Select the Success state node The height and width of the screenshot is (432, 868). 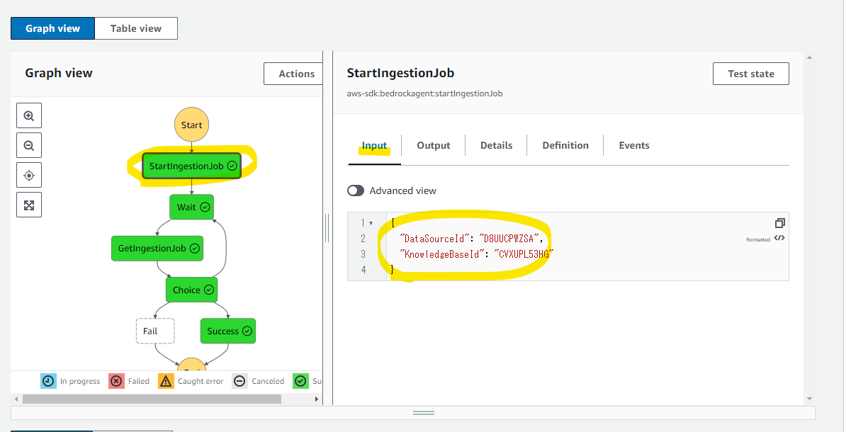tap(228, 331)
